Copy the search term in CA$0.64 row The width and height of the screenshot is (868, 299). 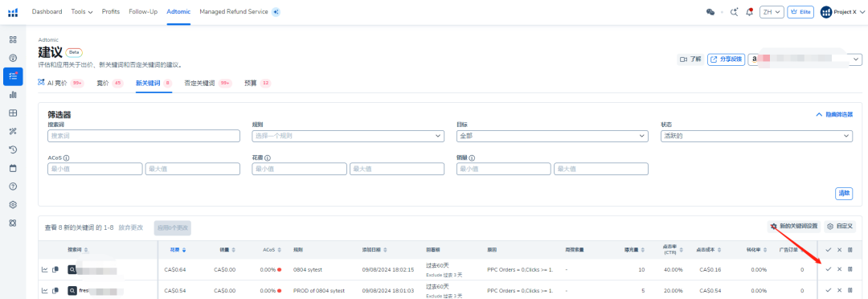pyautogui.click(x=55, y=269)
